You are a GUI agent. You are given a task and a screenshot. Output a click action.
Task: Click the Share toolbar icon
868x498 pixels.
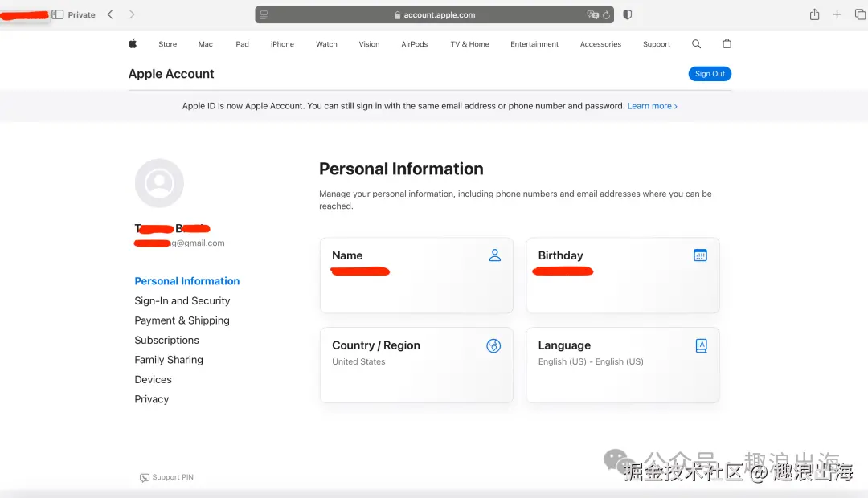[814, 14]
